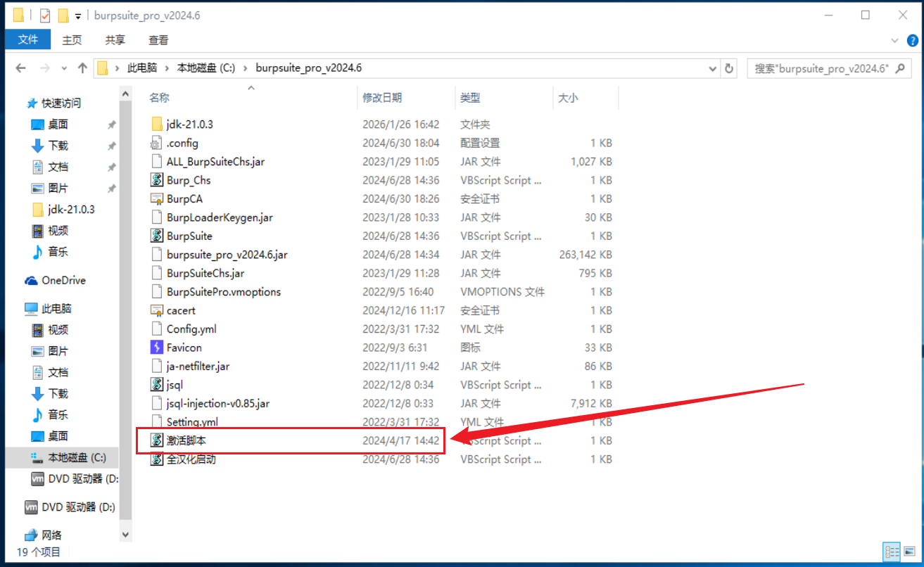Expand chevron after 本地磁盘 (C:) in breadcrumb
Viewport: 924px width, 567px height.
(x=246, y=68)
